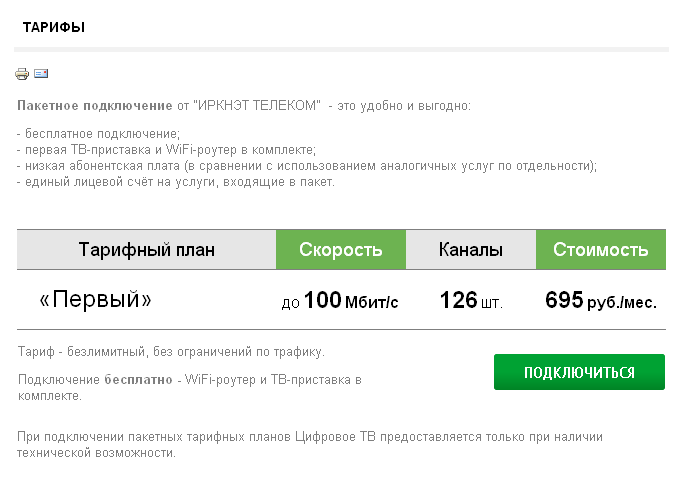692x491 pixels.
Task: Click the до 100 Мбит/с speed value
Action: 340,301
